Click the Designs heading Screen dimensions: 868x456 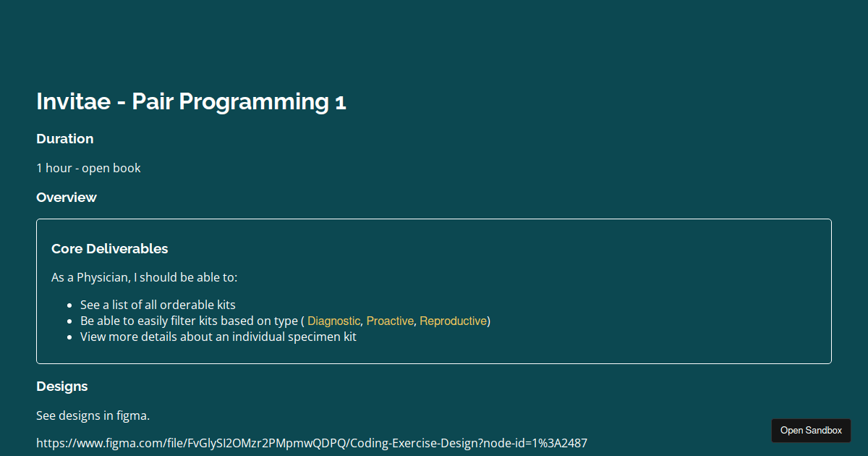[x=62, y=387]
